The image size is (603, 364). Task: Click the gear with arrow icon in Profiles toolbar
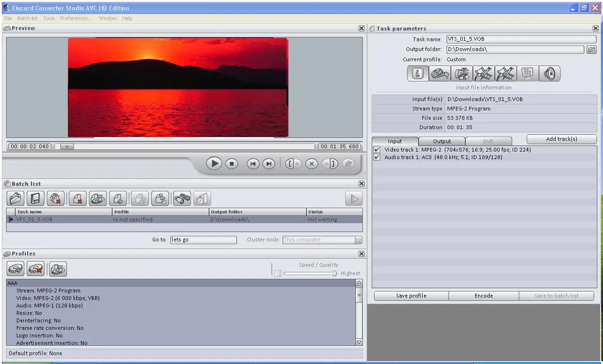pos(58,269)
